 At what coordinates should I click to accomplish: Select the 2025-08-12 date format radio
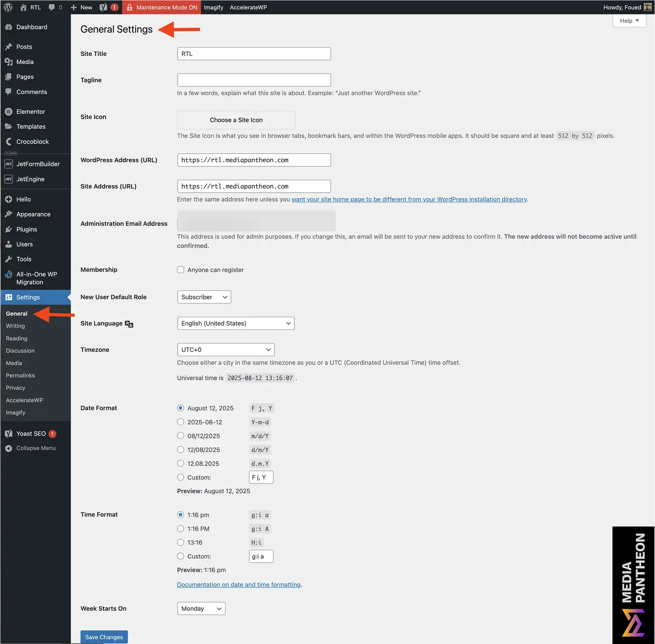click(180, 422)
